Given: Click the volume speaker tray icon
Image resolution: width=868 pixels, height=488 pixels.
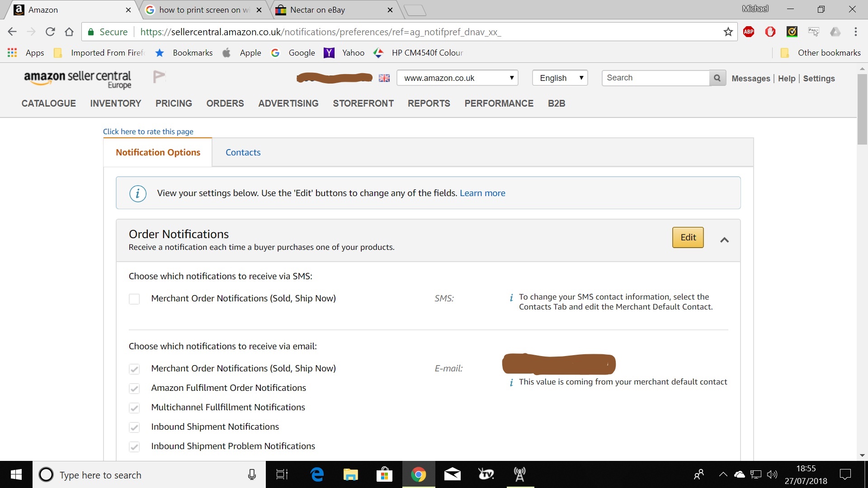Looking at the screenshot, I should (772, 474).
